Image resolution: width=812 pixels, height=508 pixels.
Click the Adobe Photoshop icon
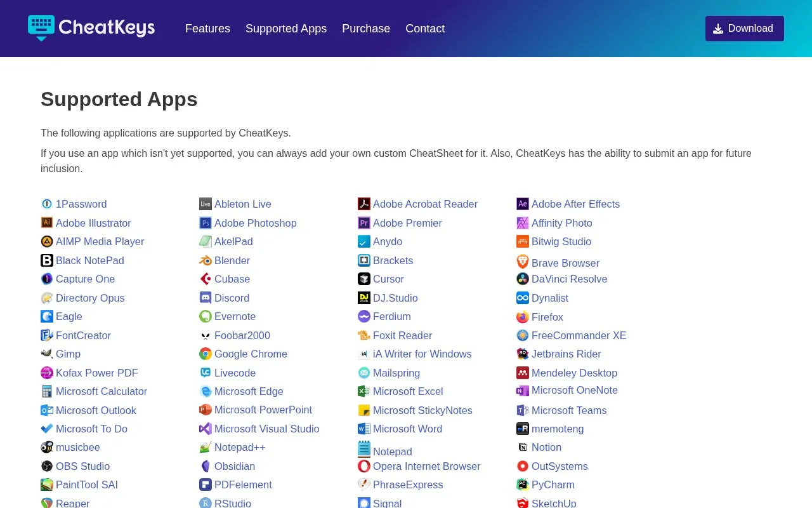(206, 223)
